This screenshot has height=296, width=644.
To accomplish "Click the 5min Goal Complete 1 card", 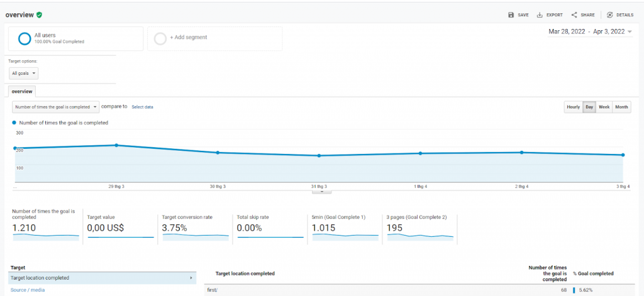I will (x=345, y=228).
